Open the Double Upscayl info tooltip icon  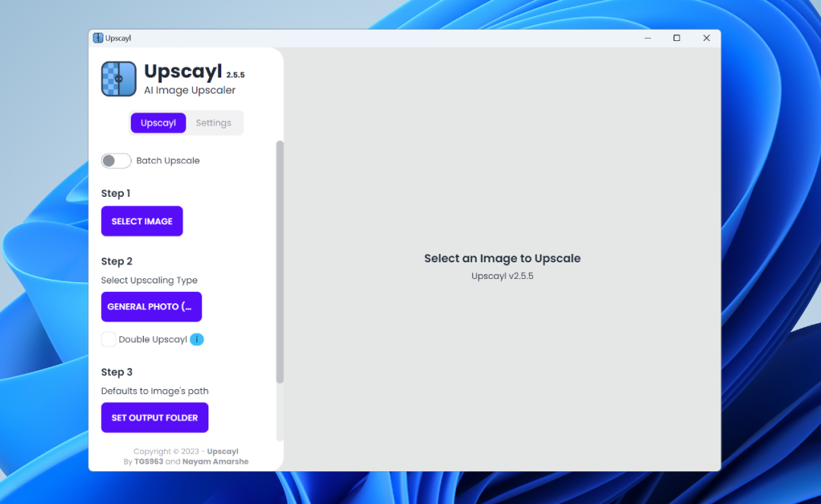[197, 339]
